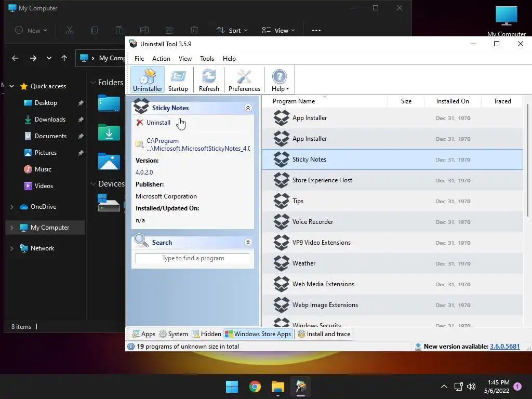Click the Delete trash icon in My Computer toolbar
Image resolution: width=532 pixels, height=399 pixels.
tap(194, 30)
